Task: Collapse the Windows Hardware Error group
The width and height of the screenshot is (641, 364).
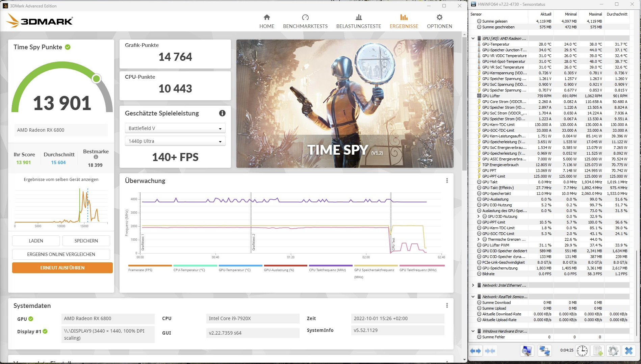Action: point(473,331)
